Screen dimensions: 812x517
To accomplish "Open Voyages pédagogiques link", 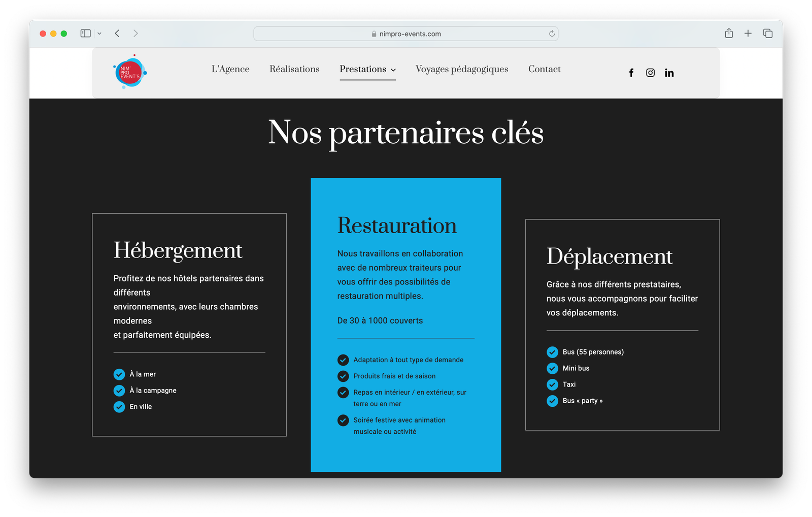I will click(x=461, y=69).
